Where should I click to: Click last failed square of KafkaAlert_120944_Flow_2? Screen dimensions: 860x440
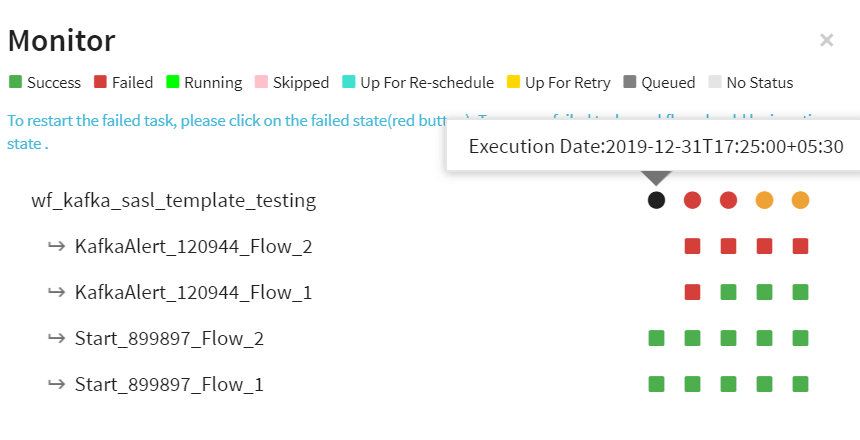(800, 246)
